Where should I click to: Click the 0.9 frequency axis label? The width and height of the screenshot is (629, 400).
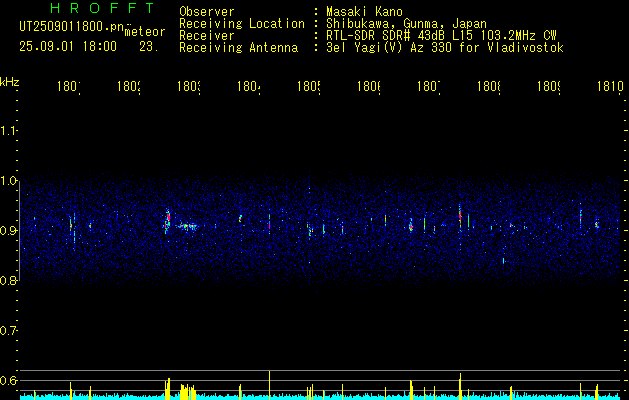point(8,231)
